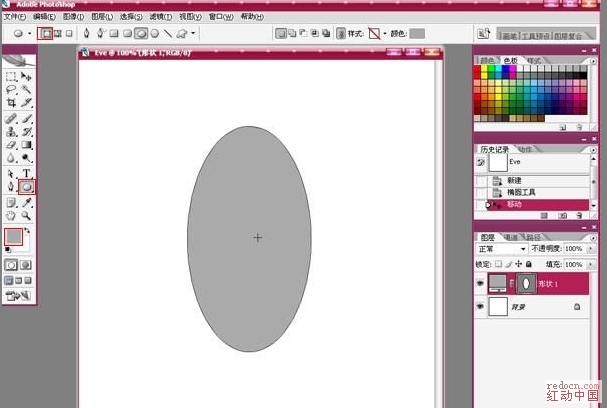Open layer style picker dropdown
Image resolution: width=607 pixels, height=408 pixels.
[384, 34]
